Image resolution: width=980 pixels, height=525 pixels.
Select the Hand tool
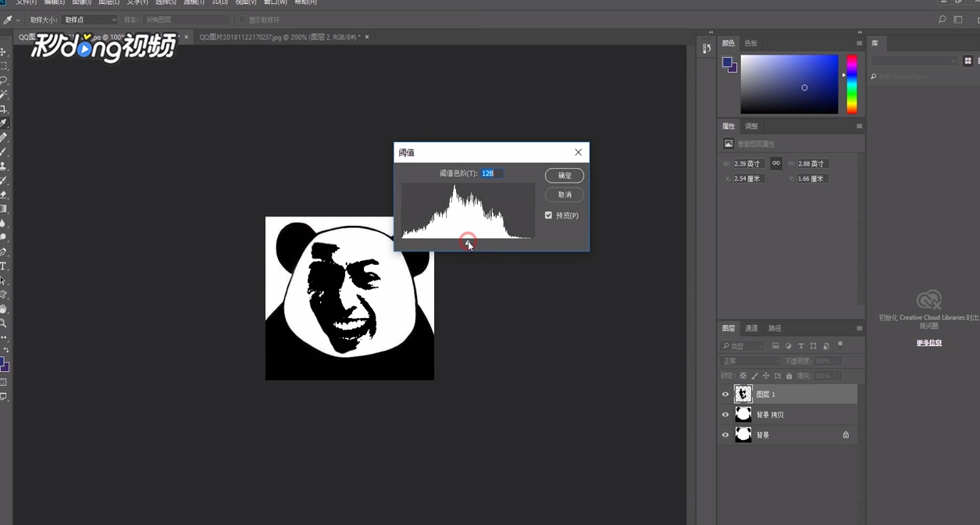tap(3, 309)
